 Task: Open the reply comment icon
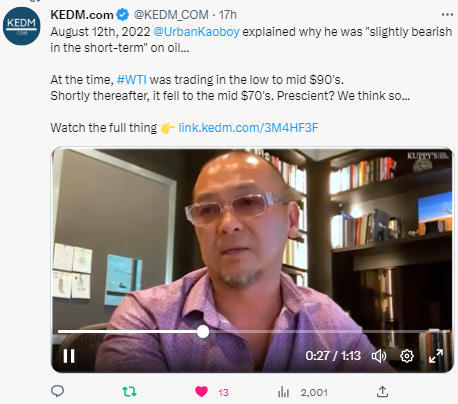[57, 391]
